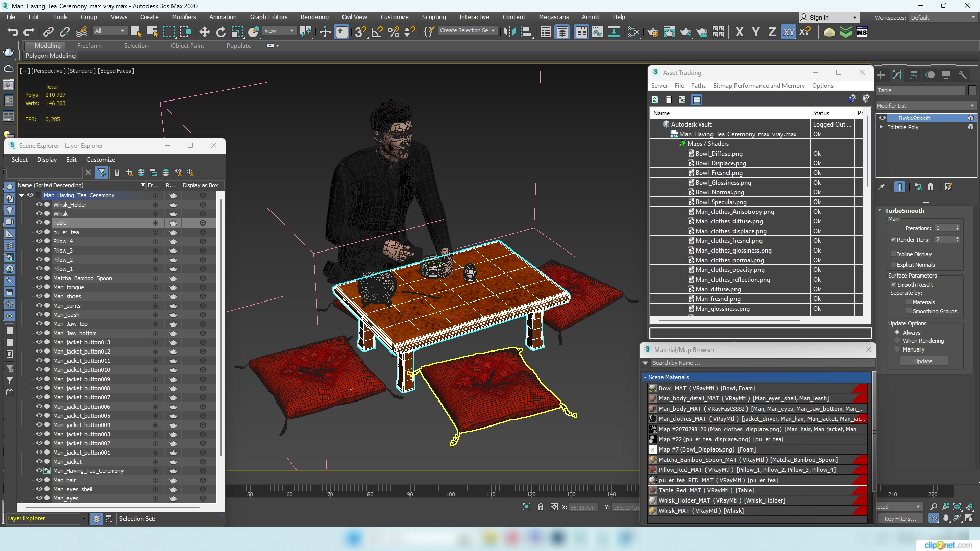Open the selection filter All dropdown
Viewport: 980px width, 551px height.
[x=109, y=31]
